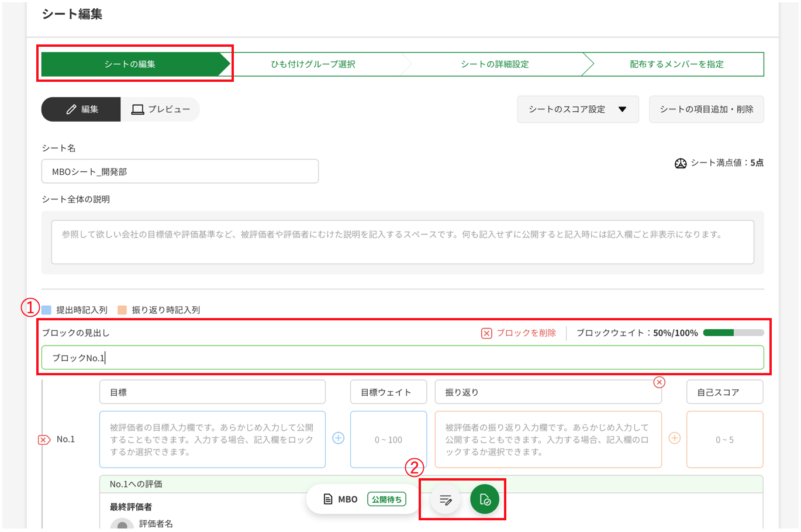Screen dimensions: 801x532
Task: Click the pencil icon in 編集 button
Action: 71,109
